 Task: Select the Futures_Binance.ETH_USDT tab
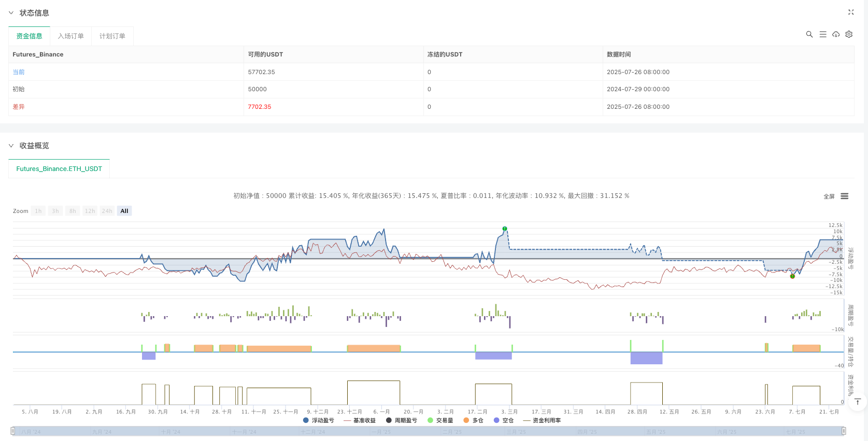point(59,169)
